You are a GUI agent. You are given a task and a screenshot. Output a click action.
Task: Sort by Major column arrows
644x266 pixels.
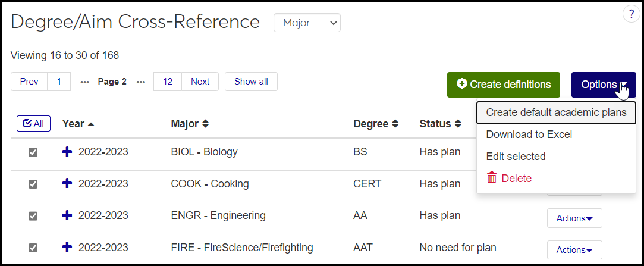pyautogui.click(x=205, y=124)
